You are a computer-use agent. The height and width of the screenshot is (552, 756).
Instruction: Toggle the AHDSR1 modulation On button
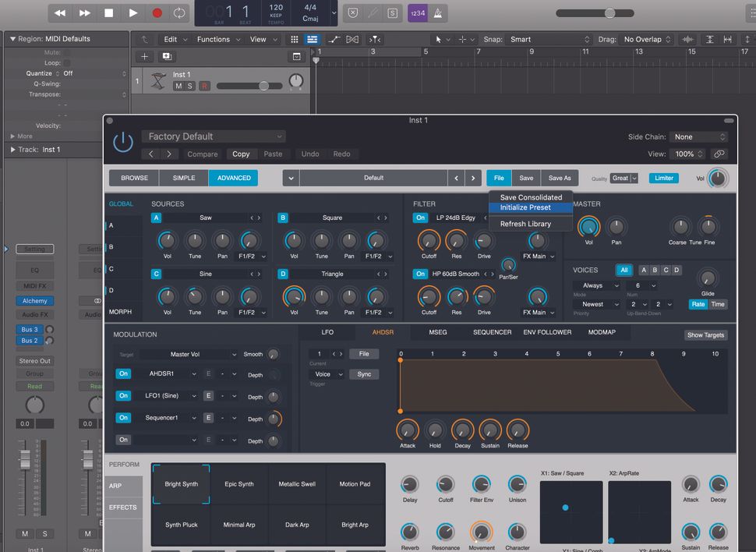[125, 373]
